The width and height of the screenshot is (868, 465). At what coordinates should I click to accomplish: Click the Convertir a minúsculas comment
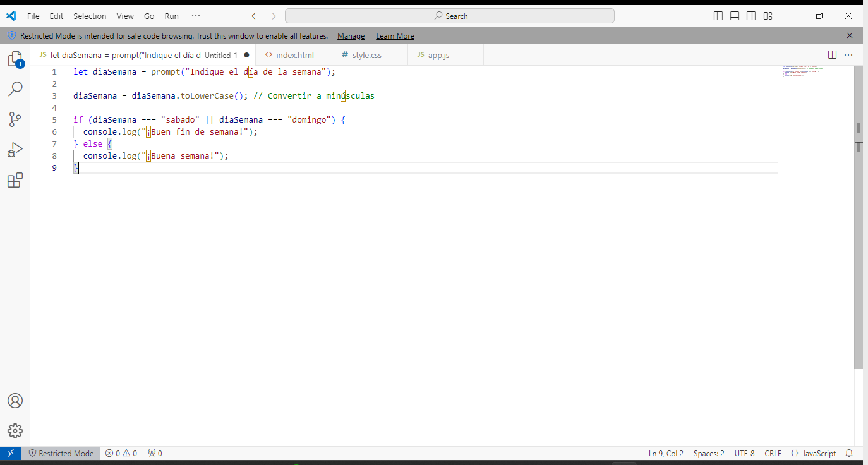(314, 95)
